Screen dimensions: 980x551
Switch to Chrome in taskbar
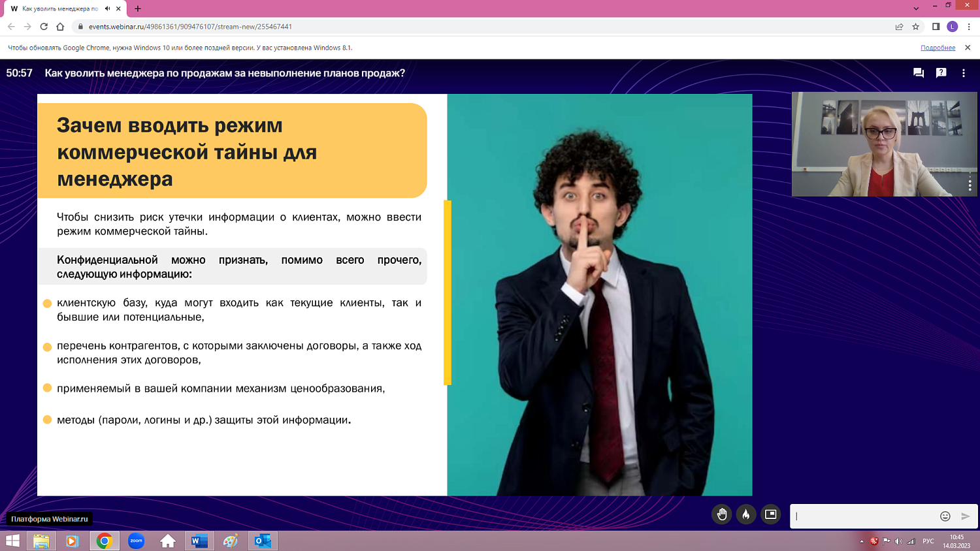[104, 541]
